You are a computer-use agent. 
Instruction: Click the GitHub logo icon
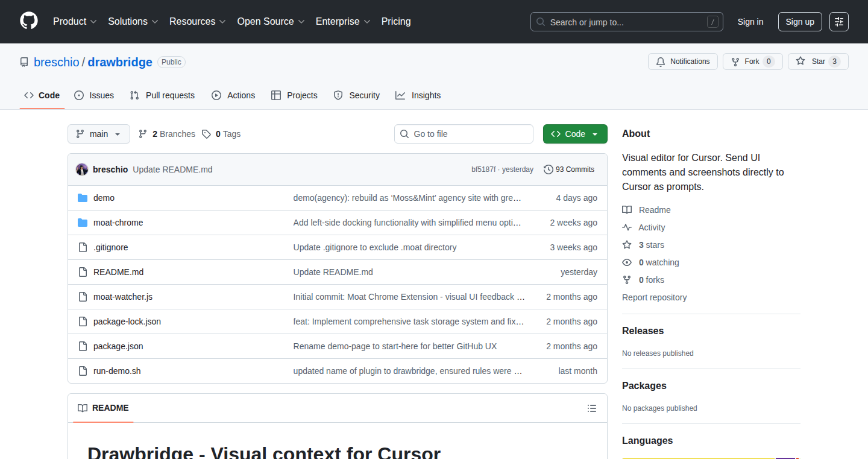29,21
